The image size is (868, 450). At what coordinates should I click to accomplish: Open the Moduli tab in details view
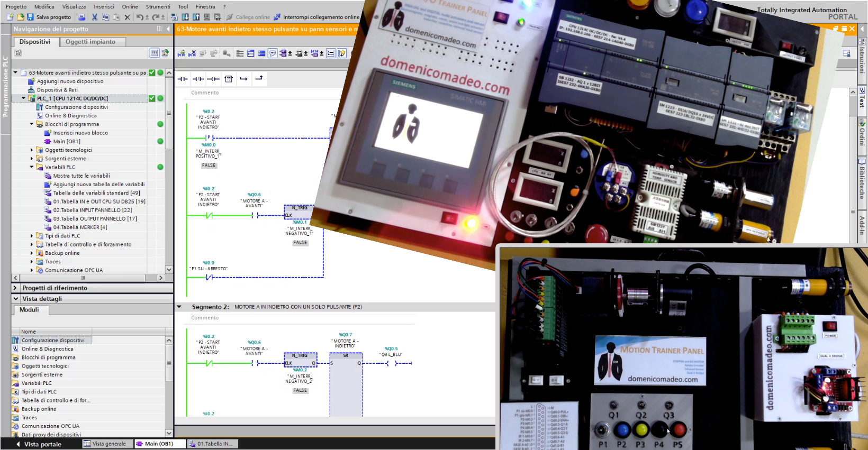point(30,310)
